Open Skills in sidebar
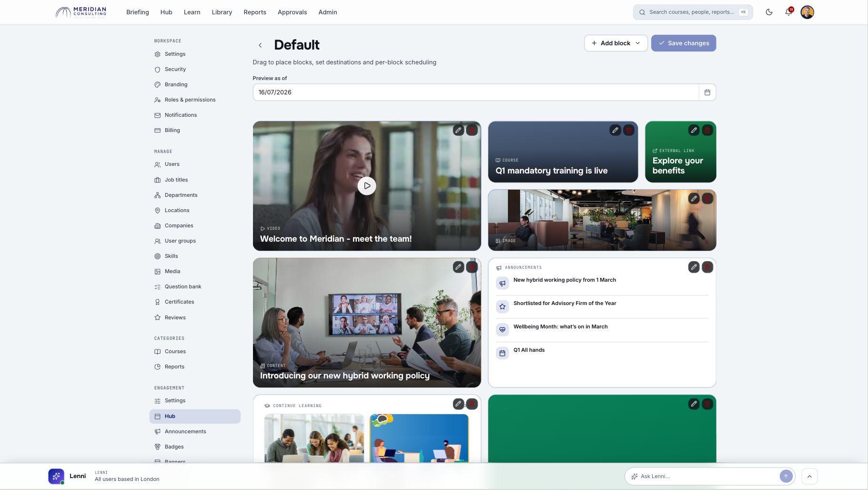 tap(195, 256)
